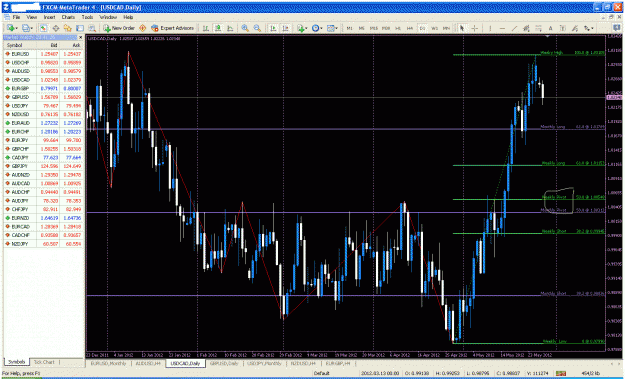Open the New Chart toolbar icon

11,28
